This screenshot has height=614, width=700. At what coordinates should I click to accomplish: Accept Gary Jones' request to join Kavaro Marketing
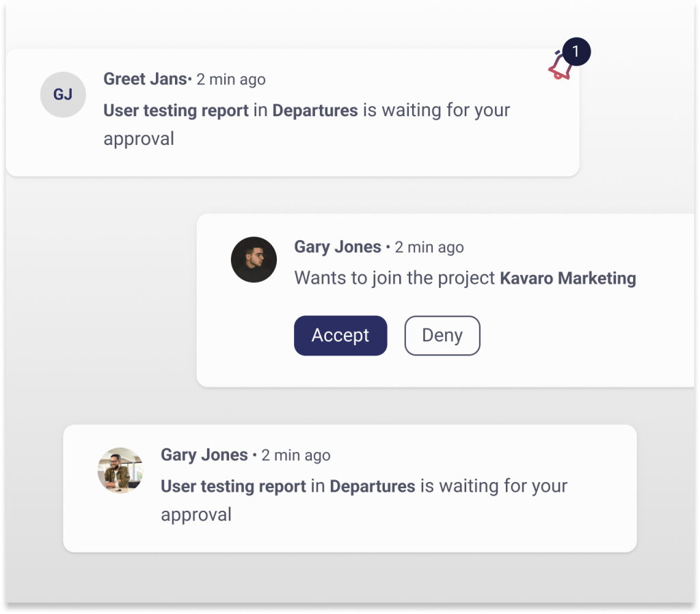point(340,335)
